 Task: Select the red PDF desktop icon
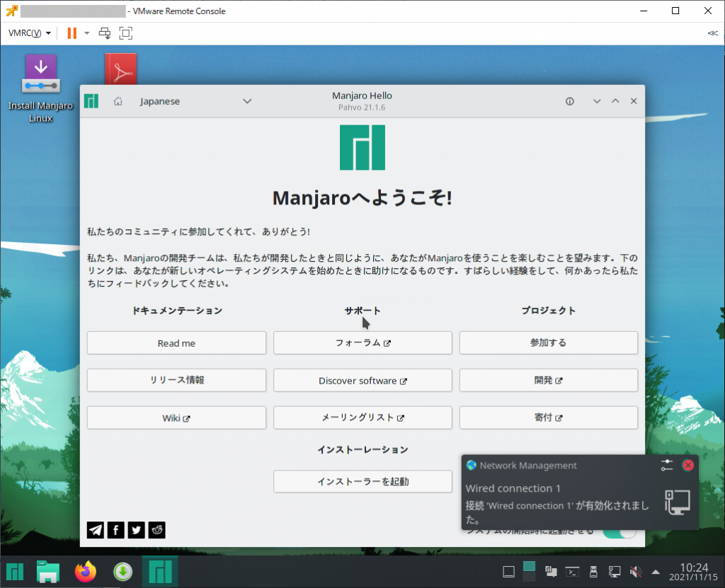(x=120, y=69)
